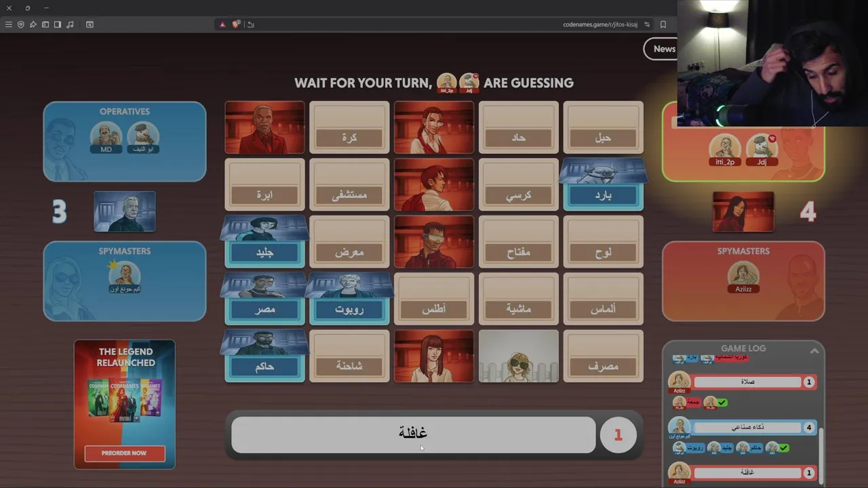Open the News button

click(661, 49)
